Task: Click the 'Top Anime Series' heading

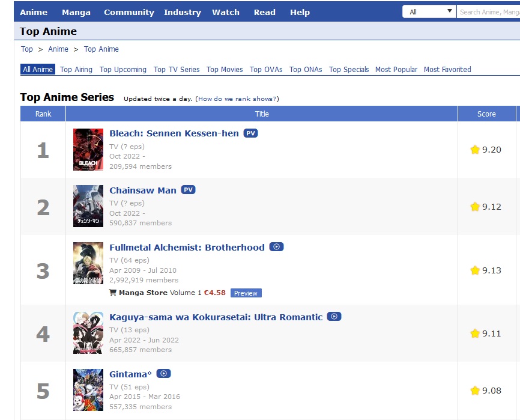Action: tap(67, 97)
